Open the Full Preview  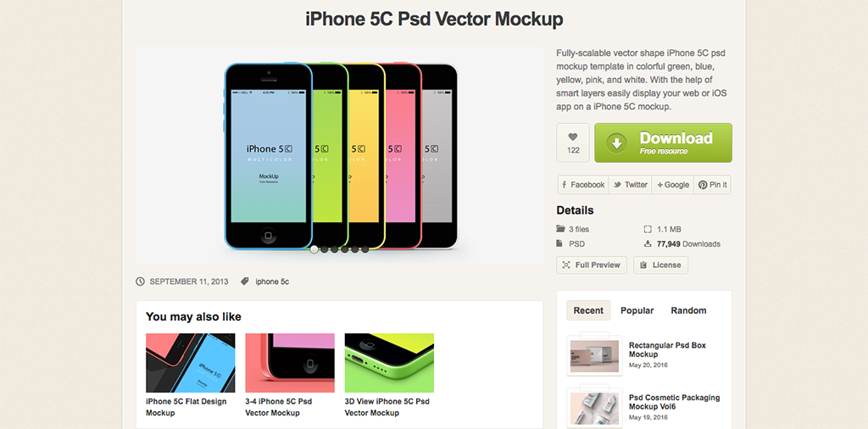592,265
